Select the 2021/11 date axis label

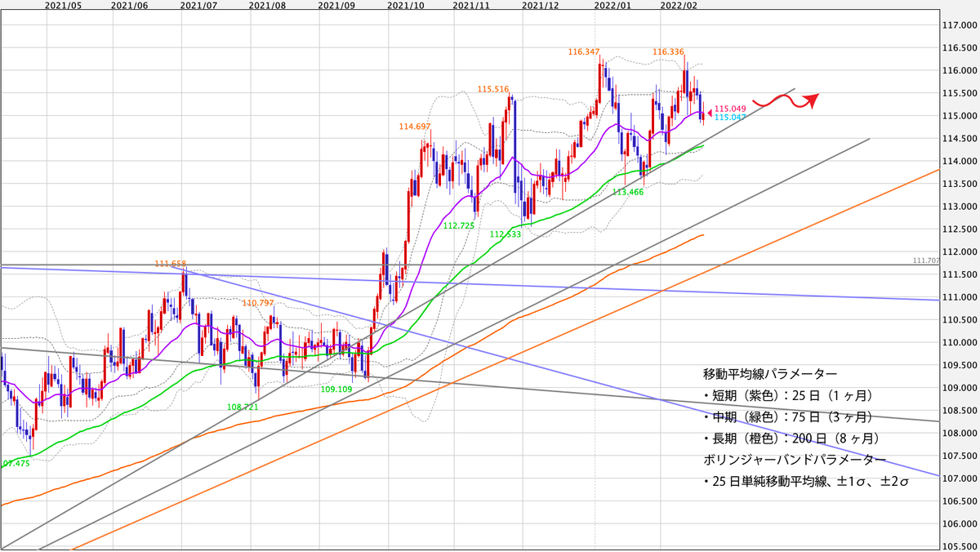470,5
